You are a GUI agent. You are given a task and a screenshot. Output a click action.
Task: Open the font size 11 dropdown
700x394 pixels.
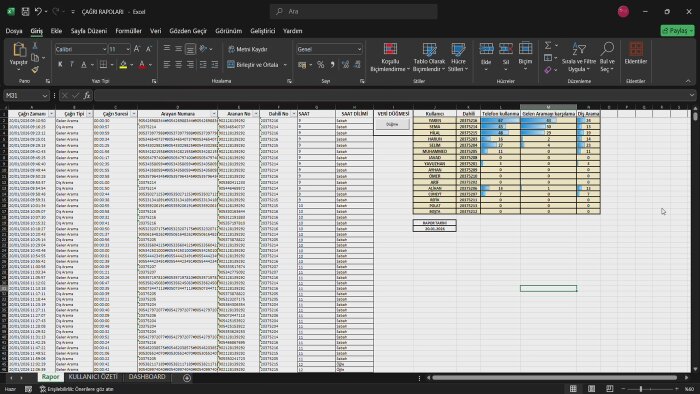pyautogui.click(x=128, y=49)
